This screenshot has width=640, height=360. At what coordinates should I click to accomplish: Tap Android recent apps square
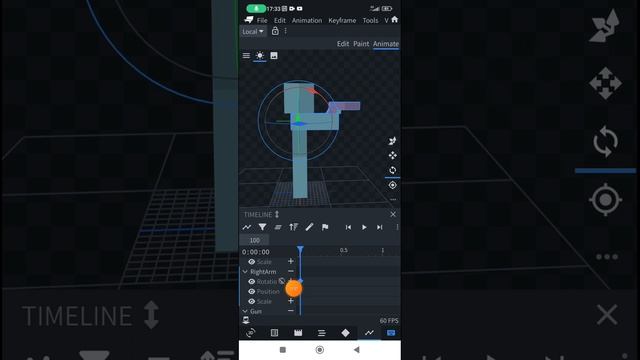pyautogui.click(x=282, y=350)
